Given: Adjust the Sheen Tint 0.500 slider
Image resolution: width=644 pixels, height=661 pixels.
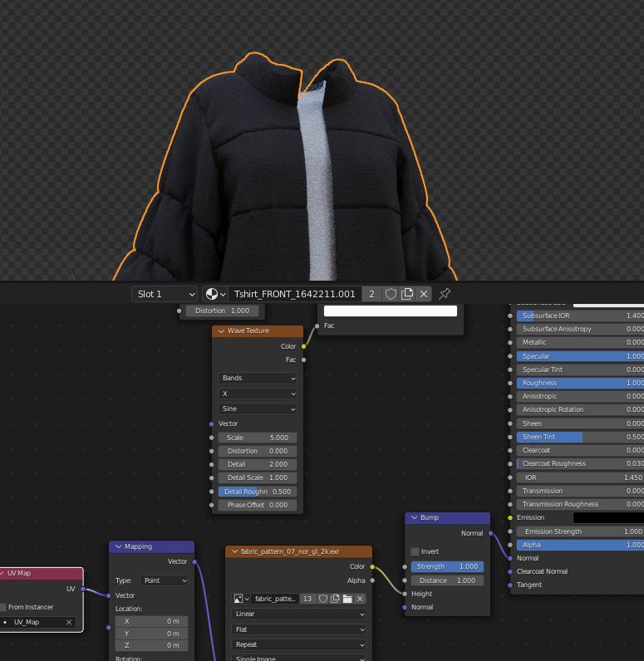Looking at the screenshot, I should 580,437.
